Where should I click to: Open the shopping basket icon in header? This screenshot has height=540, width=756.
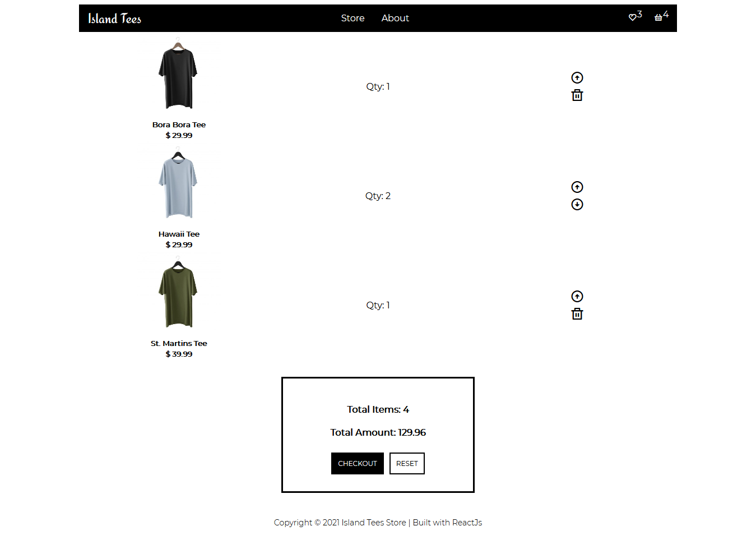click(x=658, y=17)
